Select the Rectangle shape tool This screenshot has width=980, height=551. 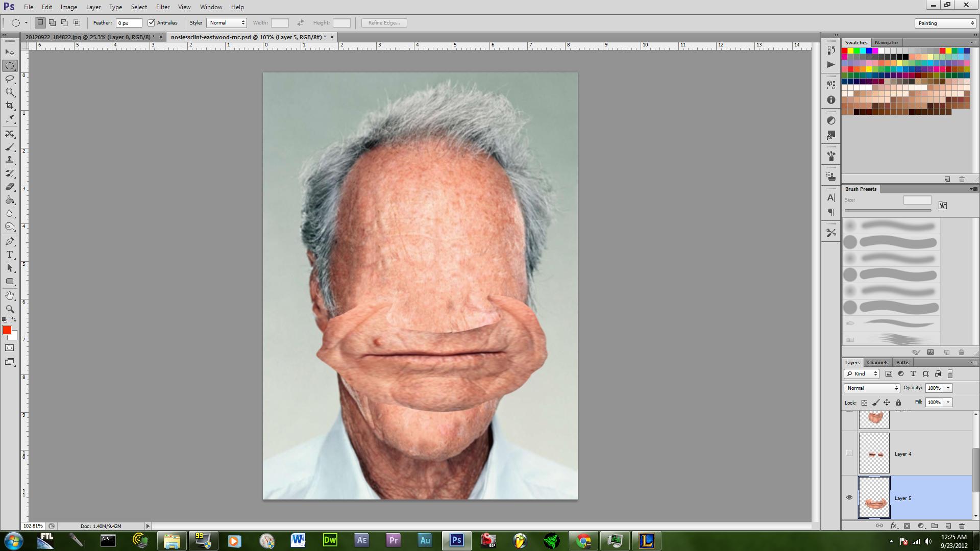[10, 281]
